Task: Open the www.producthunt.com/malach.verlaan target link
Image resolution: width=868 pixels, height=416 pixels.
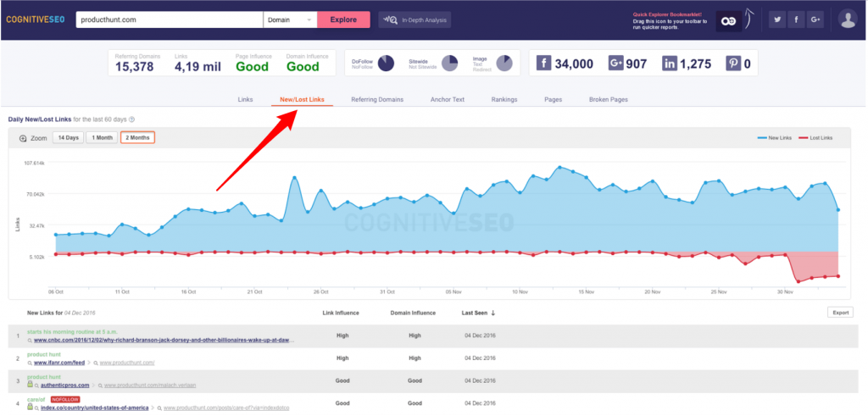Action: click(x=151, y=385)
